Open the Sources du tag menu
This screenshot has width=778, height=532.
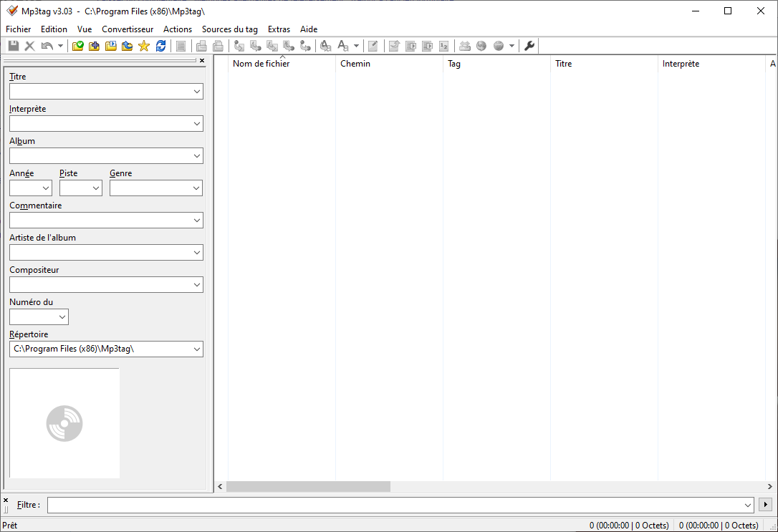tap(230, 29)
